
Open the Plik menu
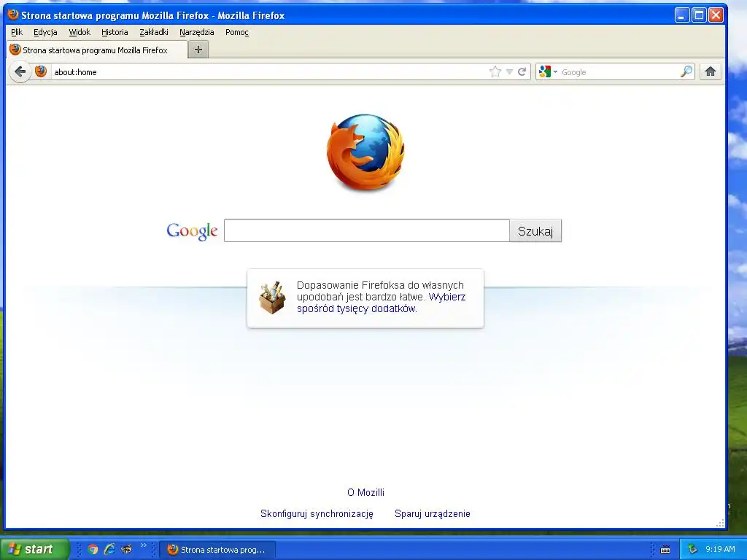17,32
